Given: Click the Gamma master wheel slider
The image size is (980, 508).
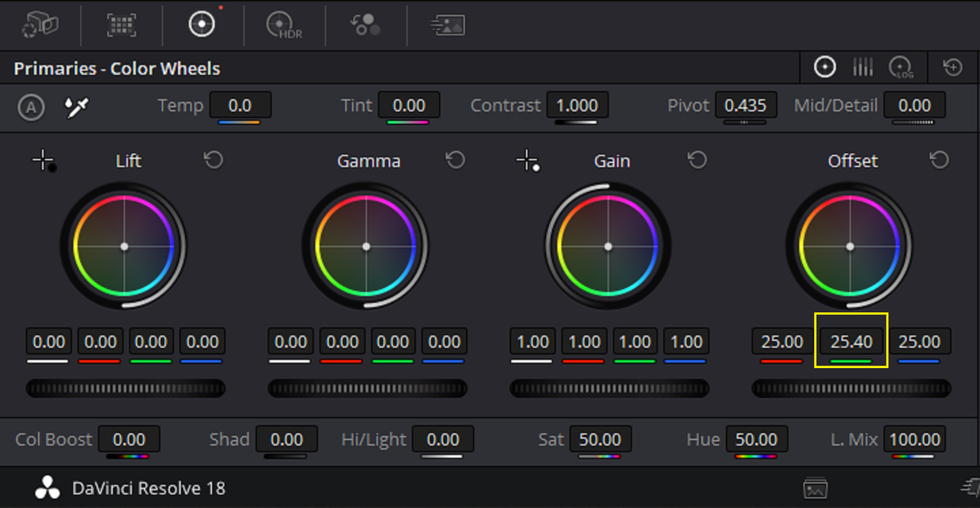Looking at the screenshot, I should [367, 389].
